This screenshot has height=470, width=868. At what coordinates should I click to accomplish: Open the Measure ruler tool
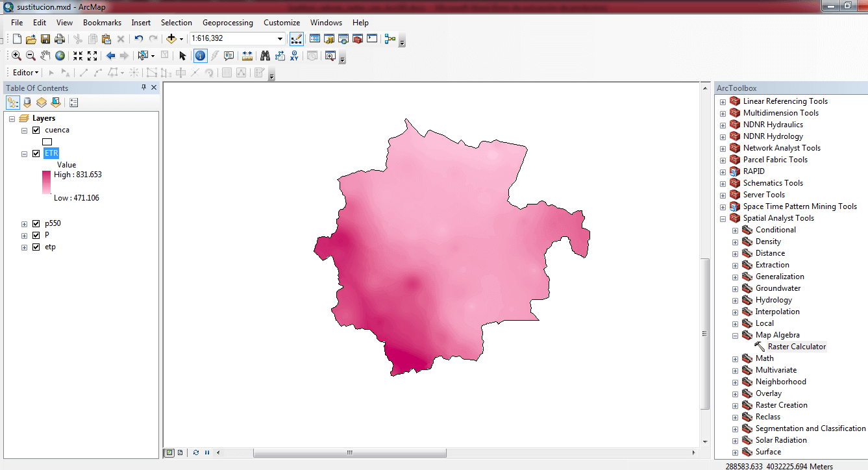[x=247, y=56]
